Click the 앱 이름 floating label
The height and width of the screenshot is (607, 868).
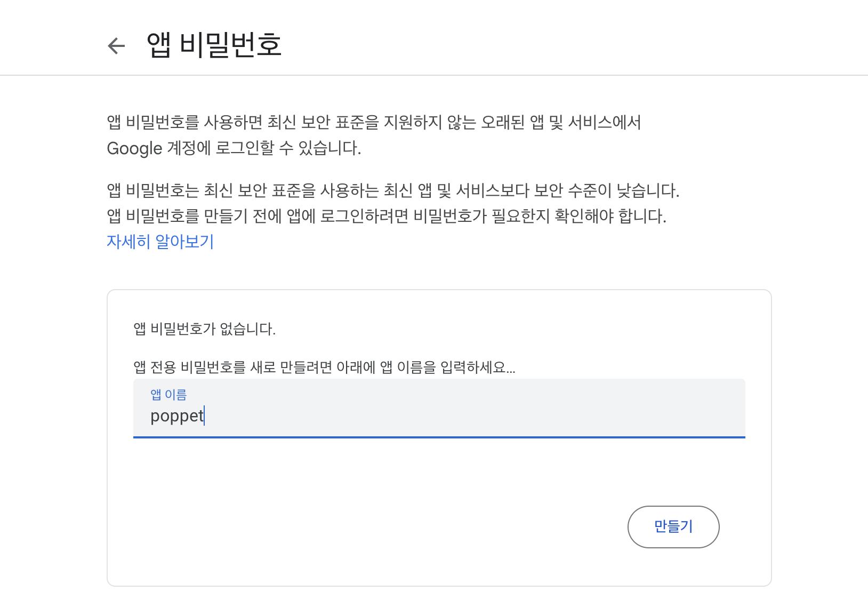click(x=168, y=395)
